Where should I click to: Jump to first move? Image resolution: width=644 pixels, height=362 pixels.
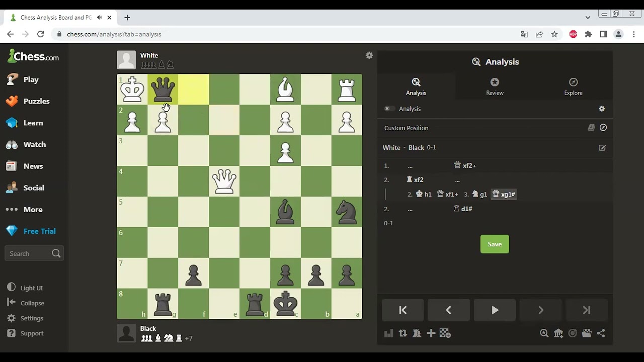pyautogui.click(x=403, y=310)
